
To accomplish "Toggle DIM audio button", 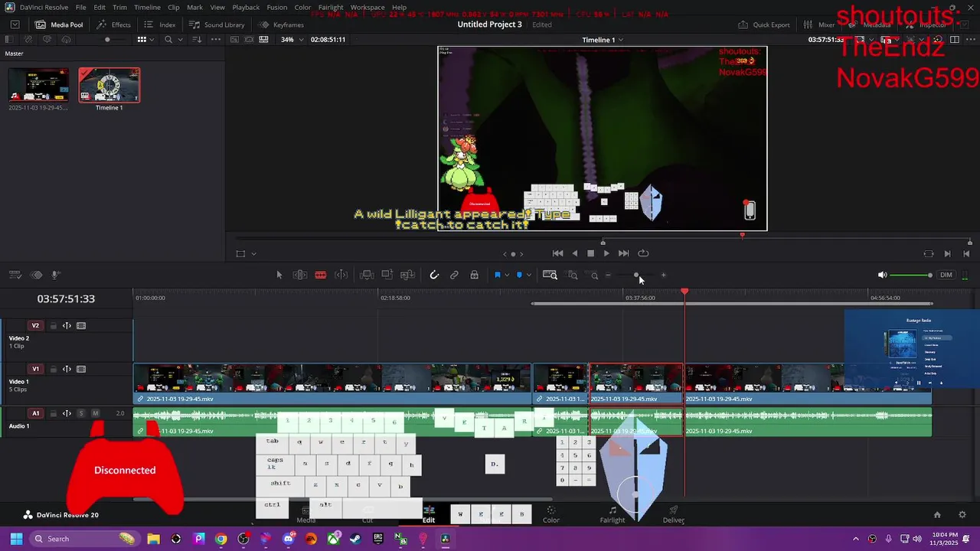I will [x=946, y=275].
